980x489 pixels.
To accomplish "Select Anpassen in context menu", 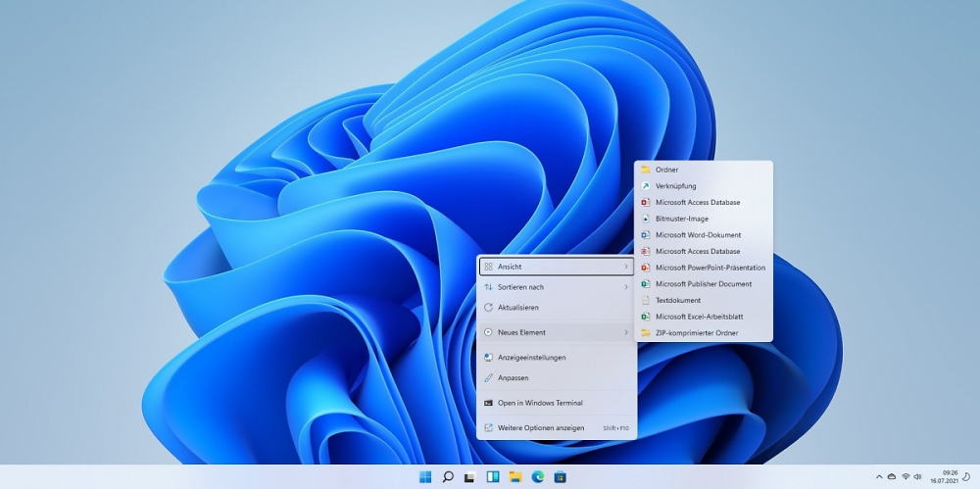I will point(557,378).
